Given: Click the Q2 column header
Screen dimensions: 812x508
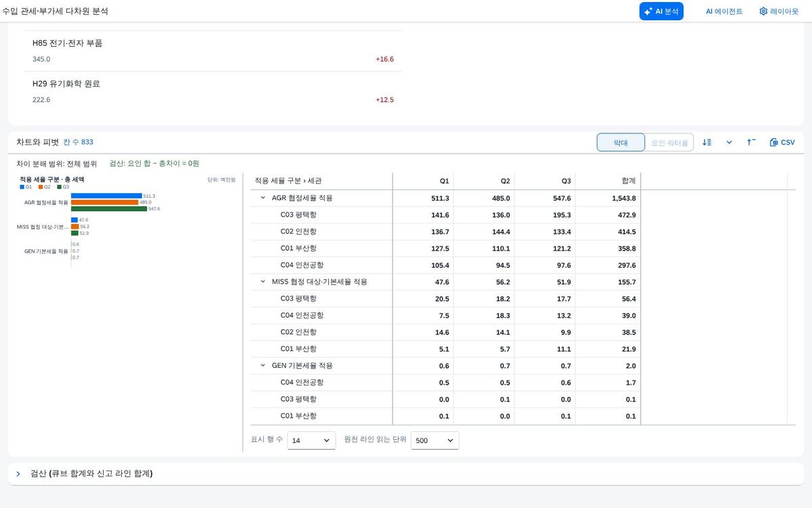Looking at the screenshot, I should 484,181.
